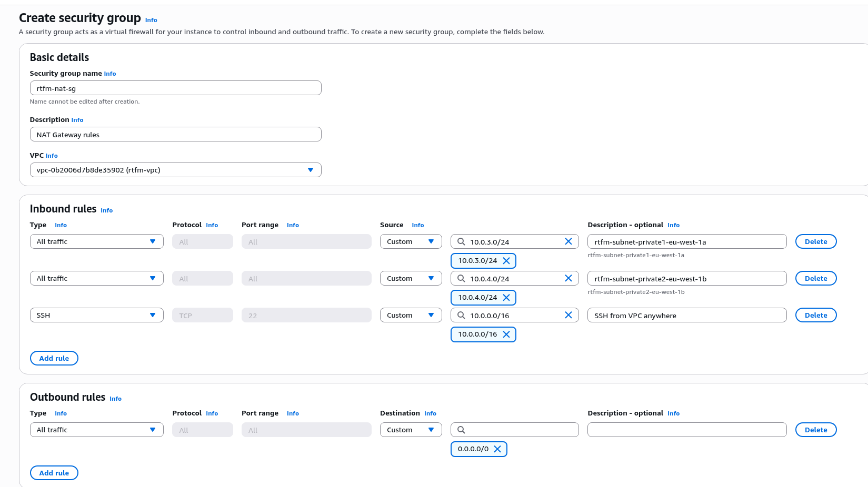Delete the outbound All traffic rule
Image resolution: width=868 pixels, height=487 pixels.
pyautogui.click(x=815, y=430)
